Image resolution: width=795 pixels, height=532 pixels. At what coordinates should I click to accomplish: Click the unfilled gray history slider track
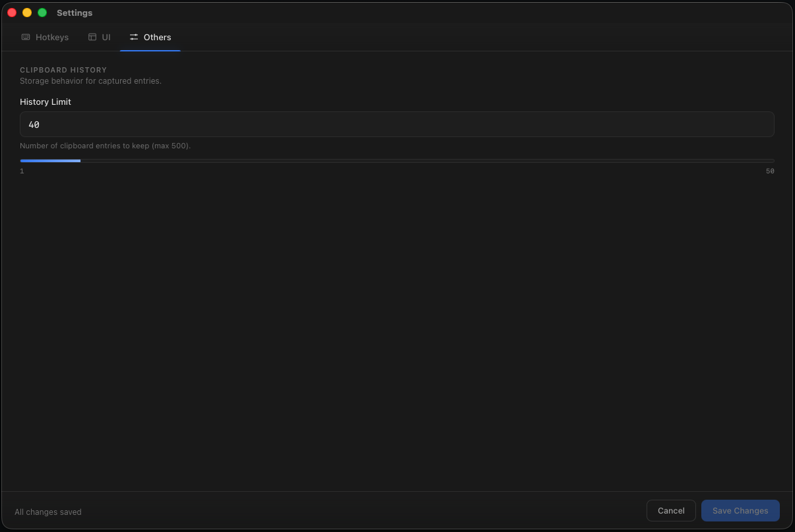pos(427,161)
